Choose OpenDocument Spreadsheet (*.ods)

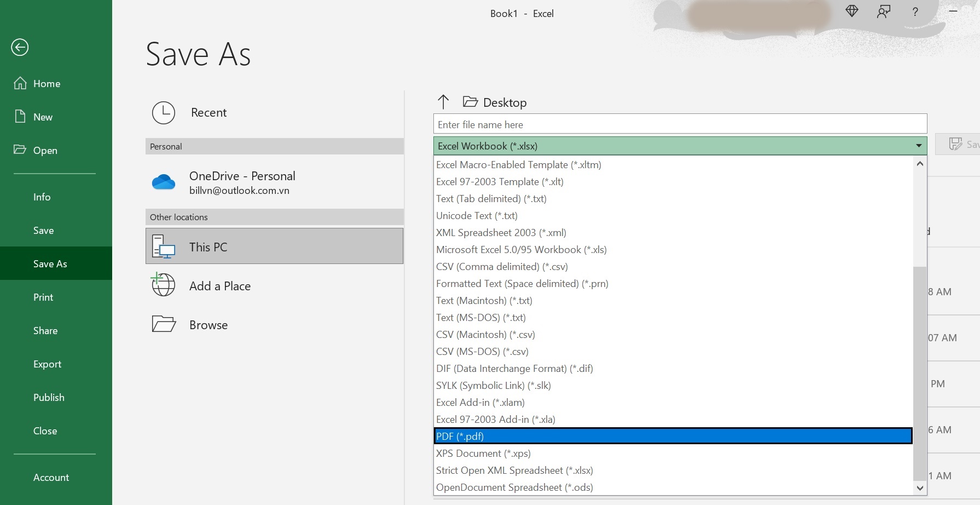coord(673,487)
